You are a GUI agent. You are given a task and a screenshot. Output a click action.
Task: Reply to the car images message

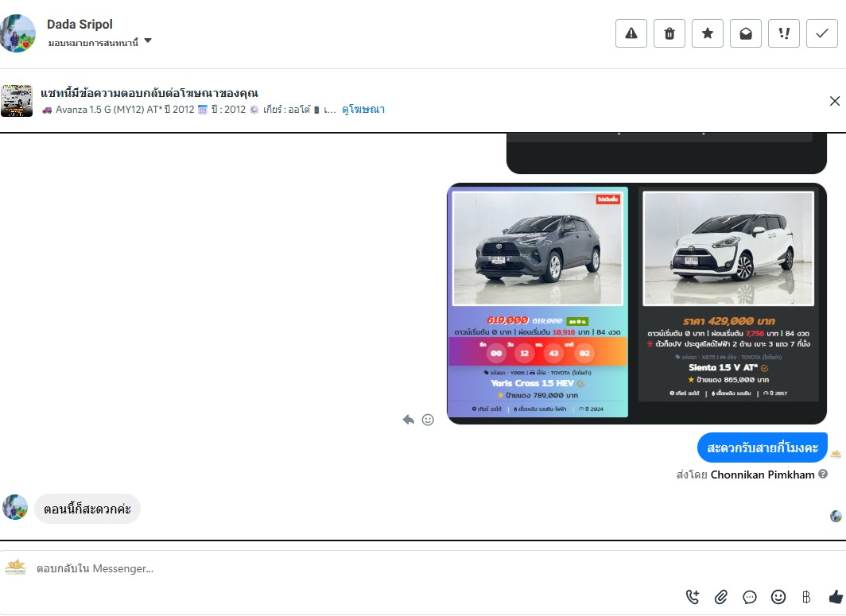coord(409,420)
